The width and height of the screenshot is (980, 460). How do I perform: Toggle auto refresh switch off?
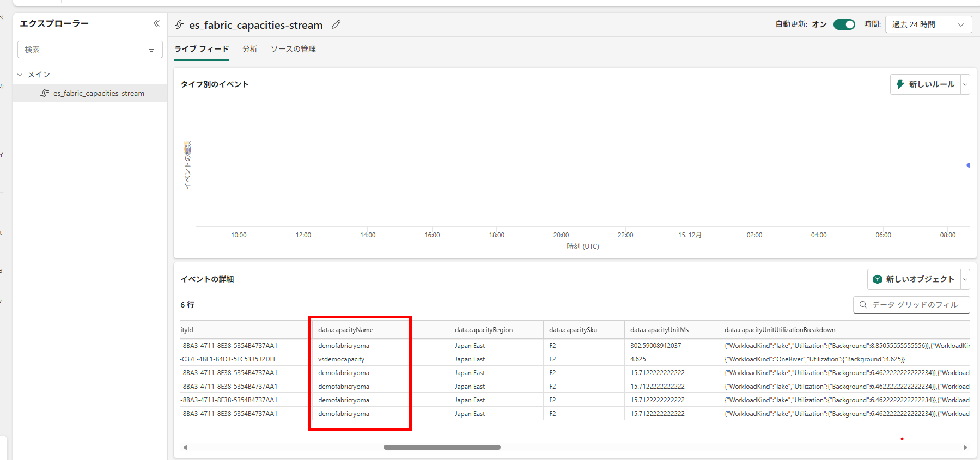[x=844, y=24]
